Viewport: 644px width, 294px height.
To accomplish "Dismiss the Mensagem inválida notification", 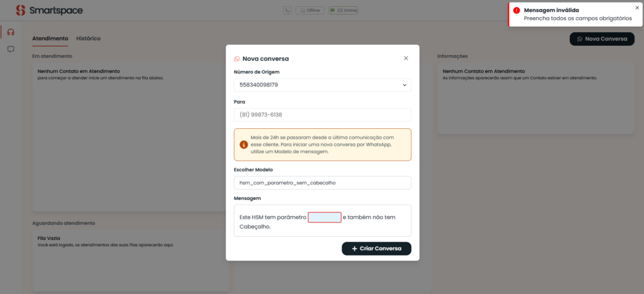I will coord(637,8).
